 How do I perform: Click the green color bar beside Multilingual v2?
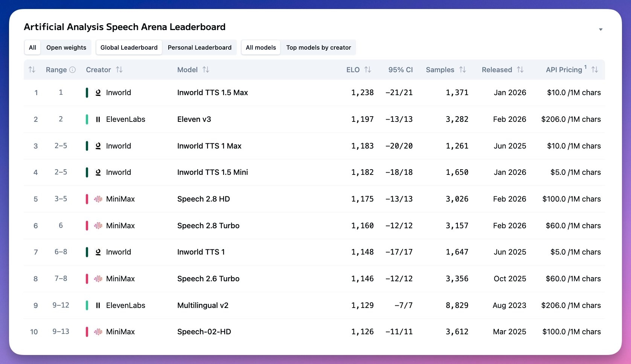87,305
